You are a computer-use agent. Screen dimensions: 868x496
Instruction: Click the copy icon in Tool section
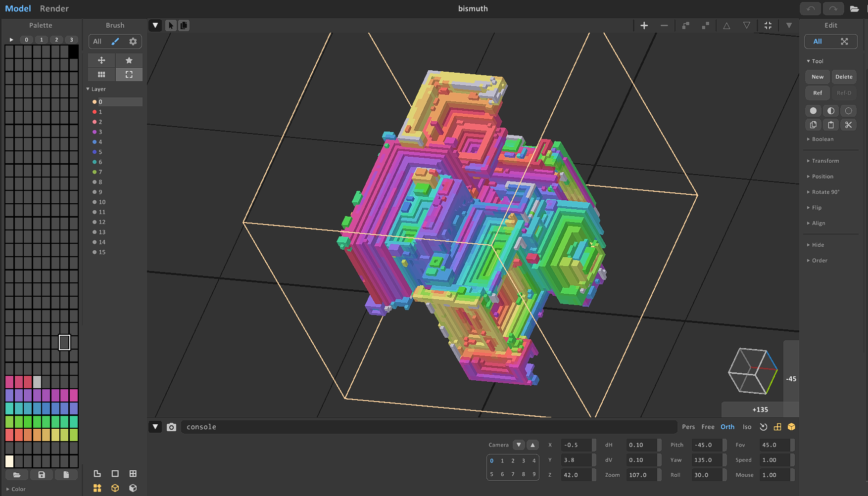coord(813,125)
